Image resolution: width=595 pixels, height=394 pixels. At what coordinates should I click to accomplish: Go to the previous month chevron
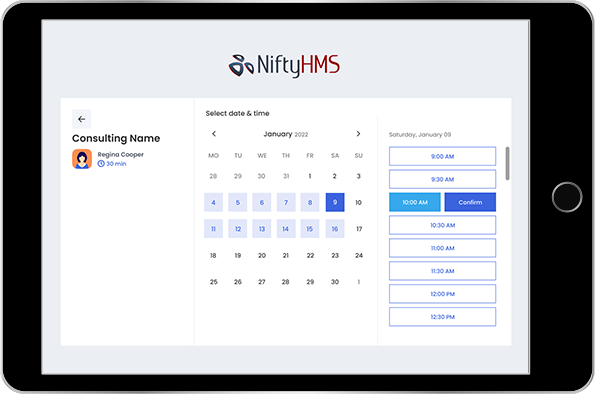[214, 134]
